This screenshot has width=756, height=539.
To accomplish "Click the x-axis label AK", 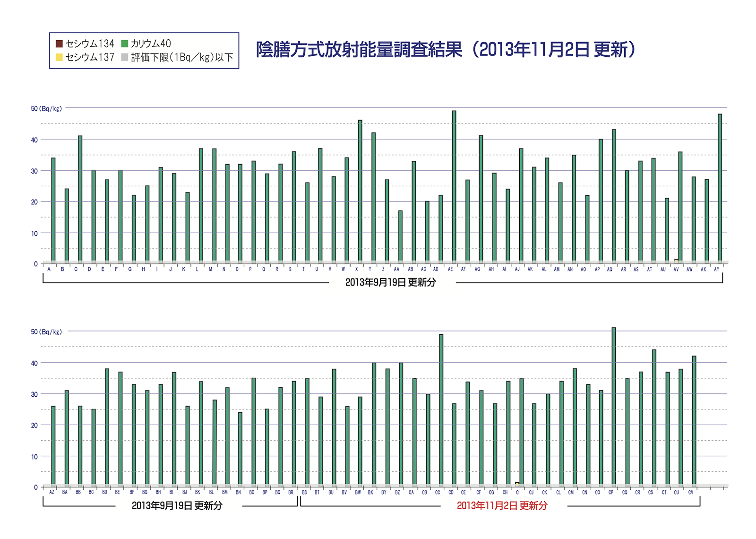I will coord(530,269).
